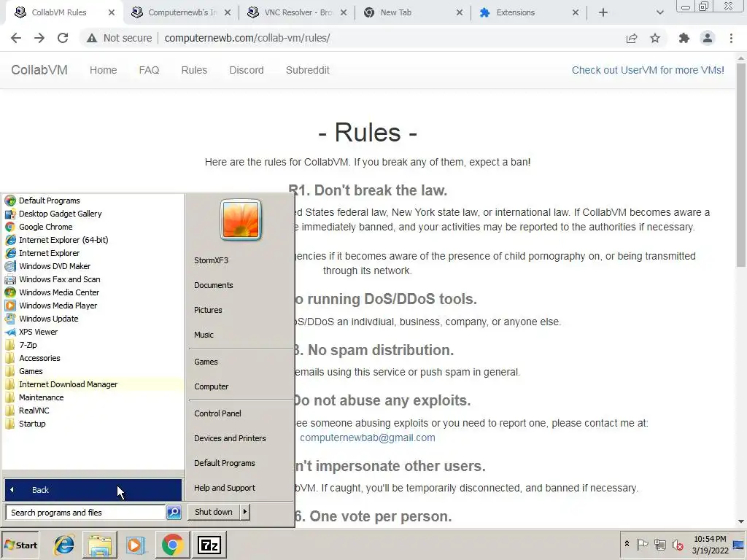Switch to VNC Resolver tab

(298, 12)
